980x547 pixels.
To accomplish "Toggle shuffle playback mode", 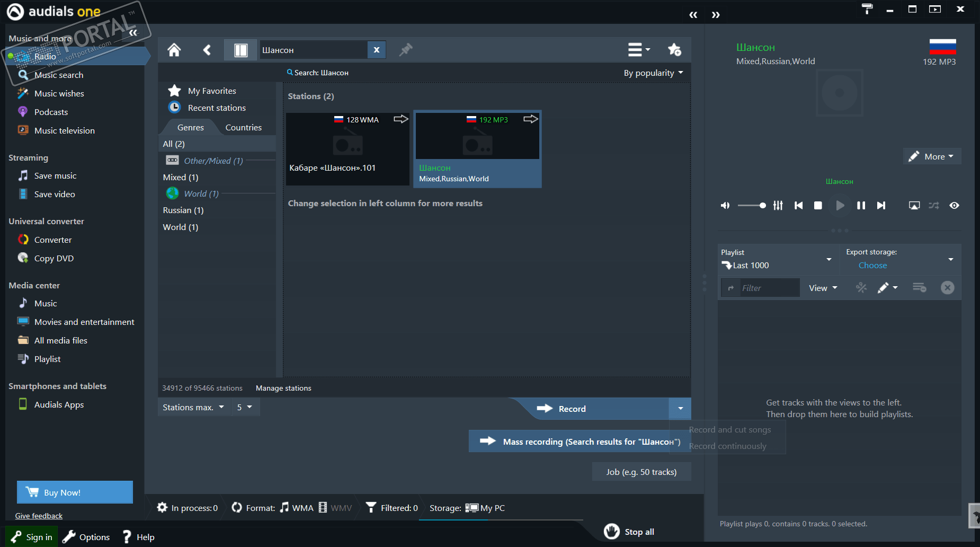I will pyautogui.click(x=934, y=205).
